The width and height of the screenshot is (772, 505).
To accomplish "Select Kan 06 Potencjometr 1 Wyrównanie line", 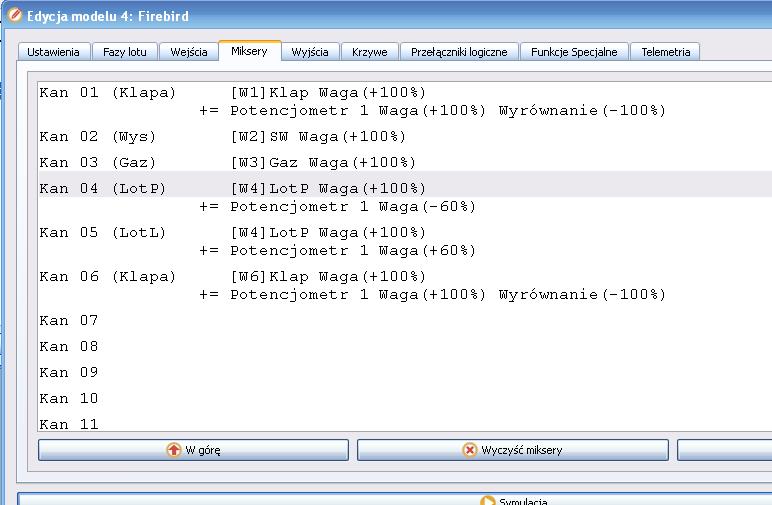I will (405, 294).
